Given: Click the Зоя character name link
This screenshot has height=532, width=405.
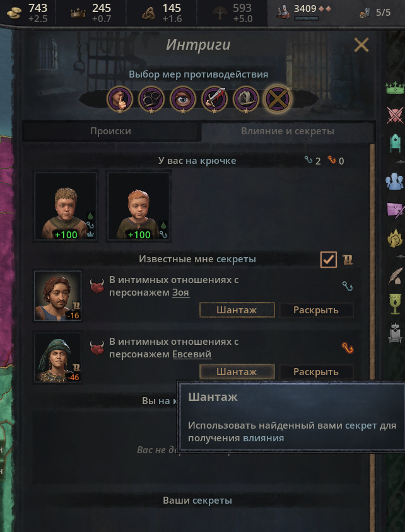Looking at the screenshot, I should coord(180,292).
